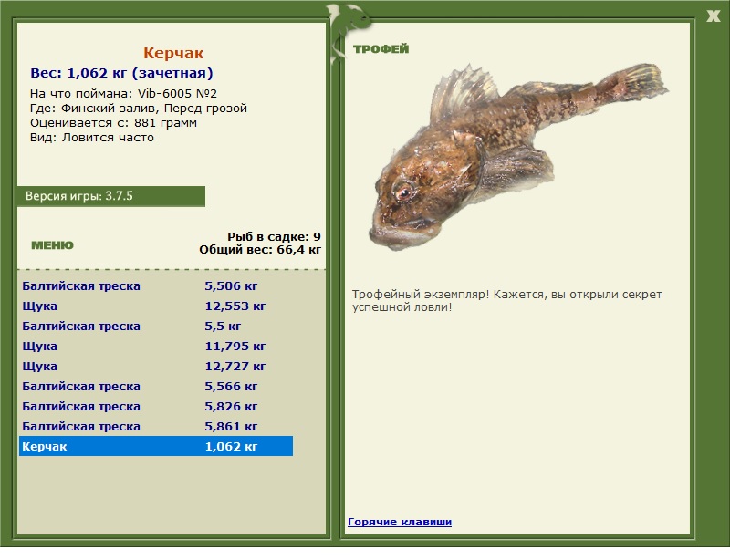This screenshot has width=730, height=560.
Task: Click the orange Керчак title
Action: (x=173, y=53)
